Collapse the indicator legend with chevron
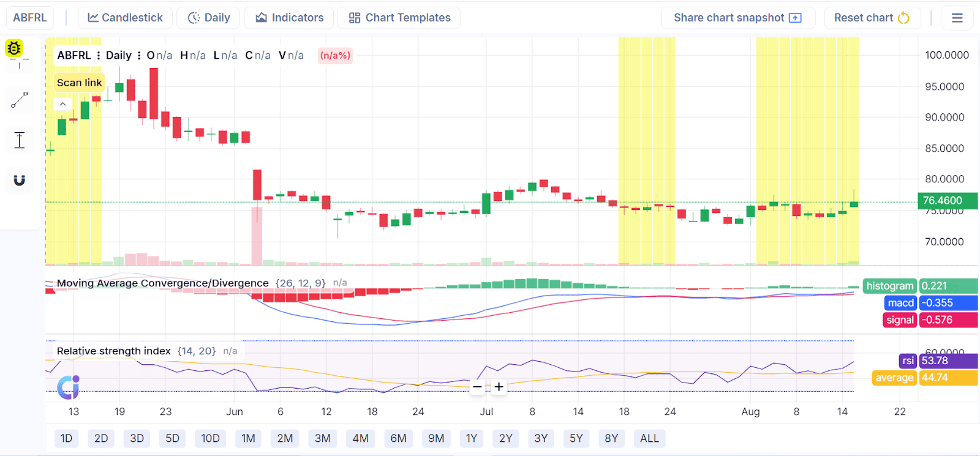Image resolution: width=980 pixels, height=456 pixels. (x=62, y=104)
